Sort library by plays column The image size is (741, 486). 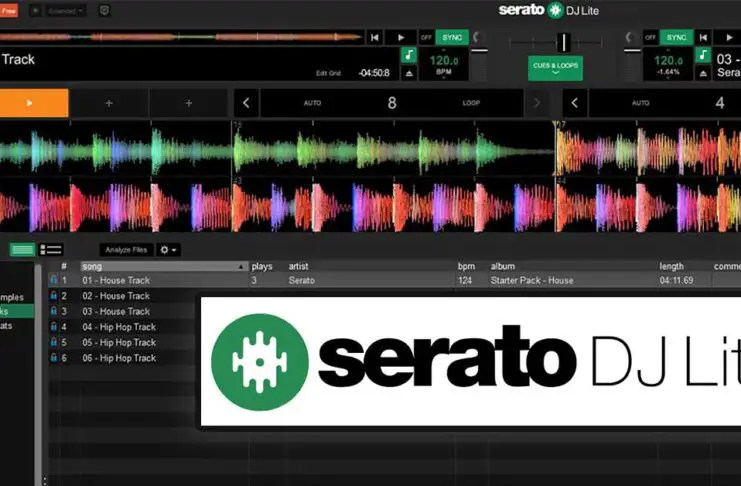click(262, 267)
